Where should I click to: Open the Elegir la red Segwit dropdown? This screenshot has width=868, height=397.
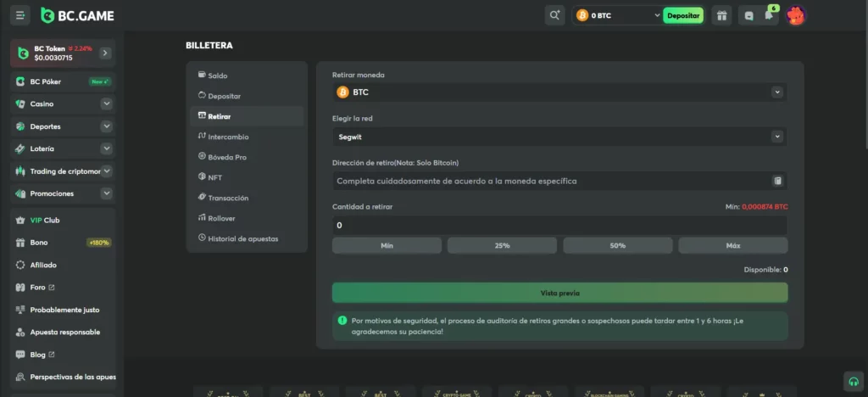click(559, 137)
